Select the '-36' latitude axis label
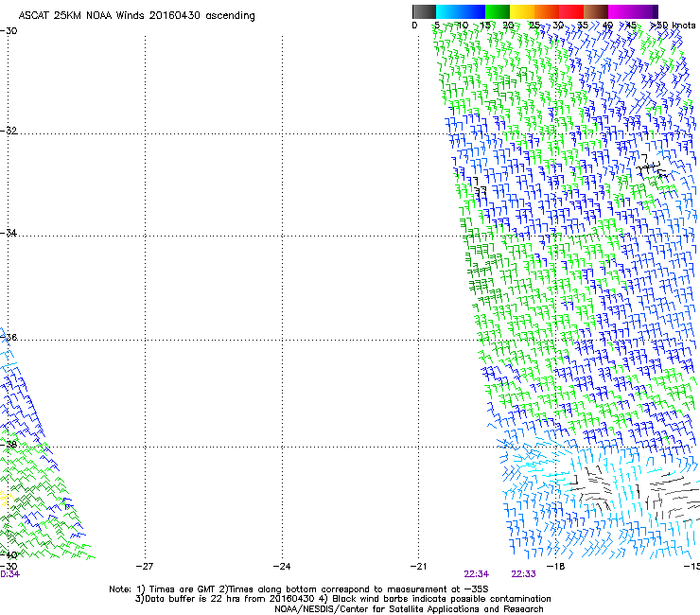 click(9, 337)
